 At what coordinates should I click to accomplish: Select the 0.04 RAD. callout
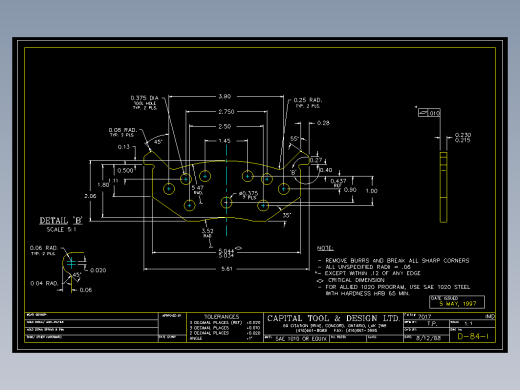(x=44, y=284)
